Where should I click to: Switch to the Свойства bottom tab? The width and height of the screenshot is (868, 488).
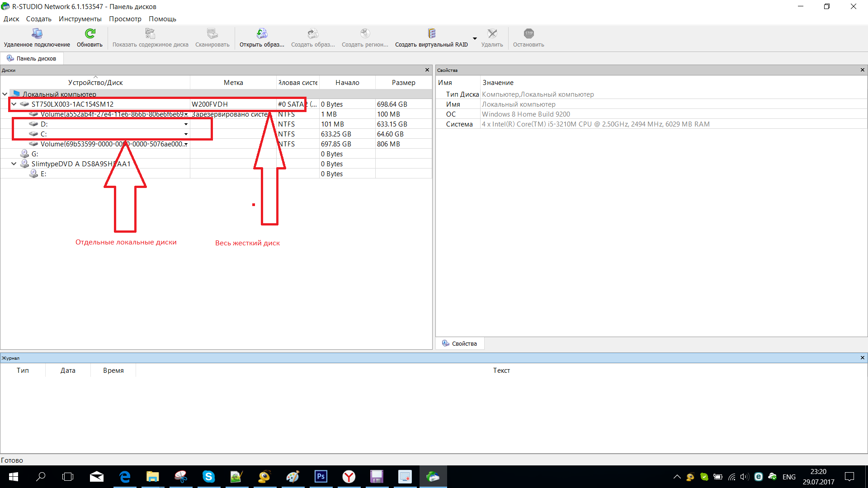click(x=460, y=343)
